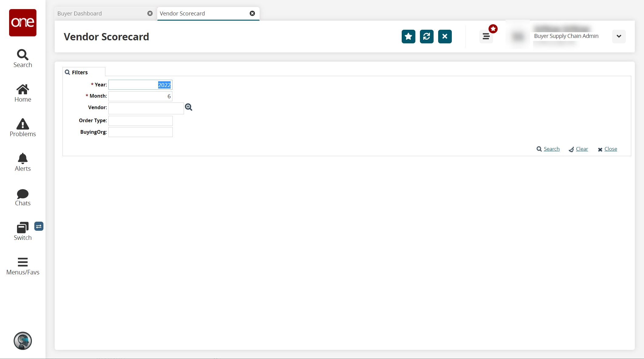Close the Vendor Scorecard tab
Viewport: 644px width, 359px height.
[x=252, y=13]
